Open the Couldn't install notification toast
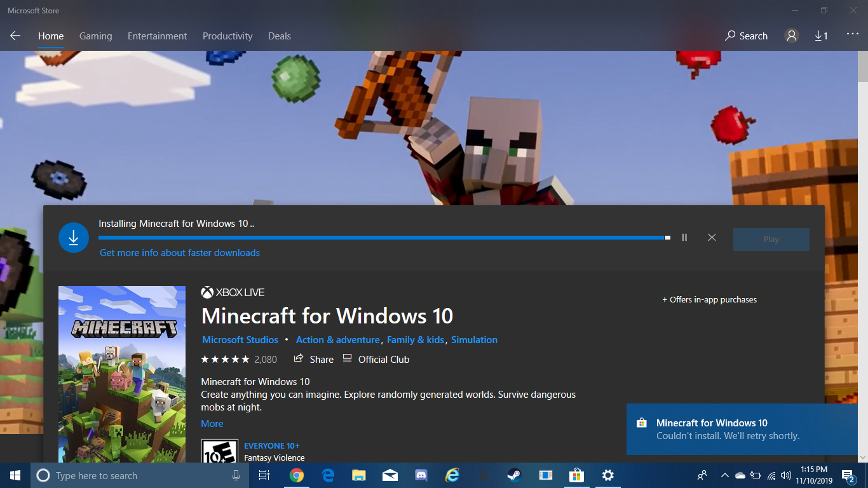The height and width of the screenshot is (488, 868). [742, 430]
